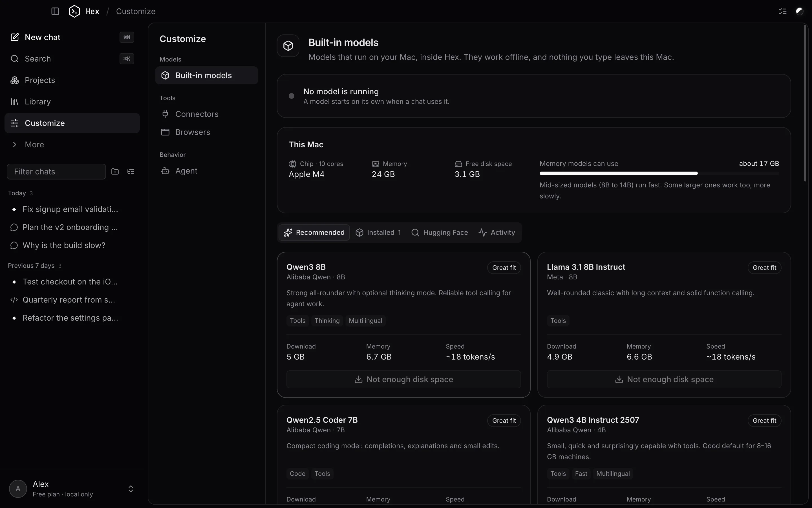The height and width of the screenshot is (508, 812).
Task: Open chat Quarterly report from s...
Action: coord(72,300)
